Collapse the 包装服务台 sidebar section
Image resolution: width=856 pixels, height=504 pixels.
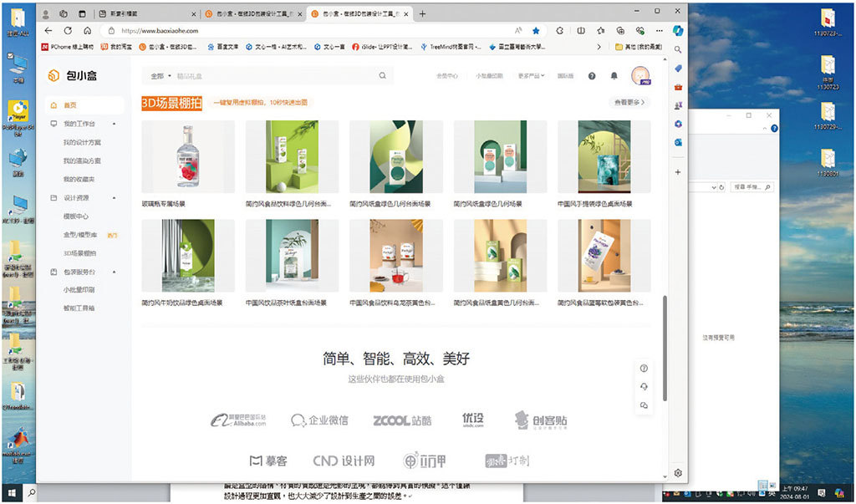pos(115,272)
